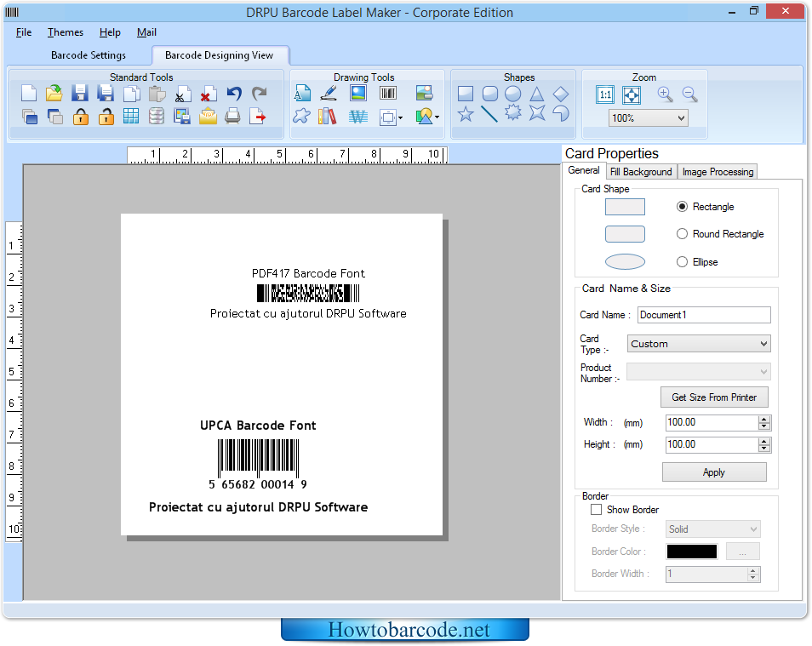Insert WordArt with W icon
This screenshot has height=646, width=812.
click(357, 117)
